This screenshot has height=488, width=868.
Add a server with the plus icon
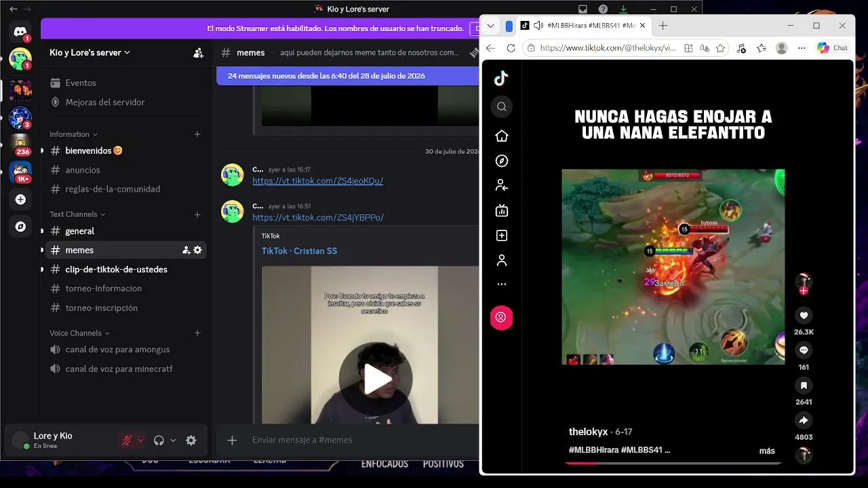point(20,199)
